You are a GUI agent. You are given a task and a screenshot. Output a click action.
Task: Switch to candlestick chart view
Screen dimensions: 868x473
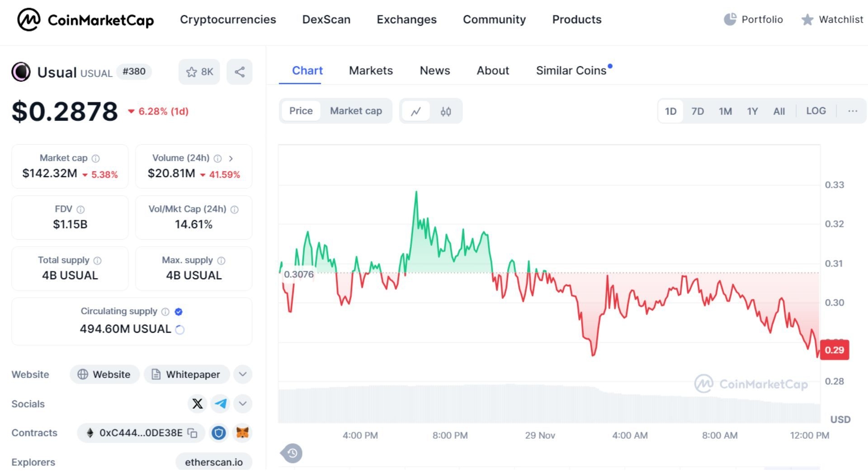tap(446, 111)
